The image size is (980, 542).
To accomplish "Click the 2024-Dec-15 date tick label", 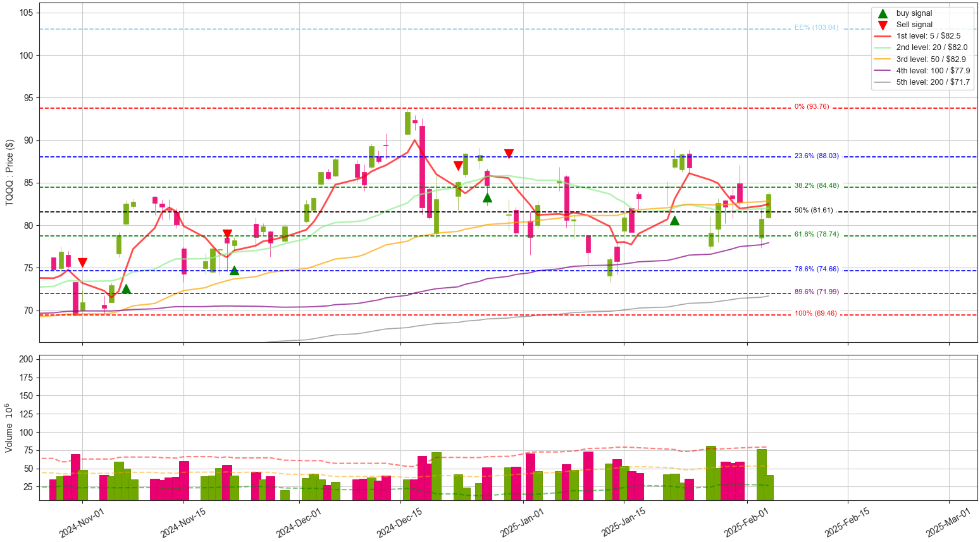I will (x=399, y=522).
